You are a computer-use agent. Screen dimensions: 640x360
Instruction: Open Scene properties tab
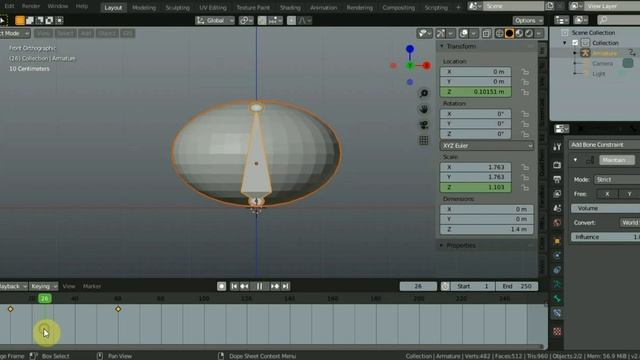coord(557,208)
